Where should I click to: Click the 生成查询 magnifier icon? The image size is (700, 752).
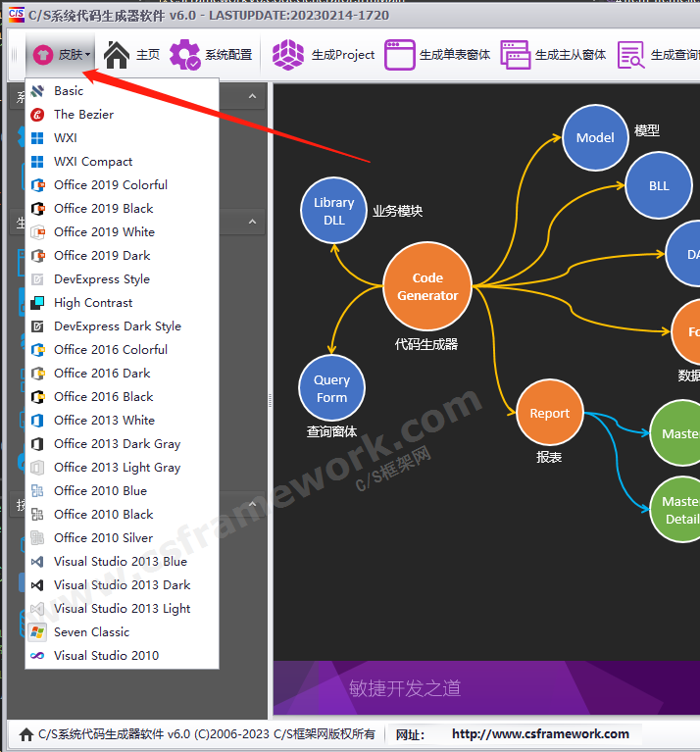[630, 55]
